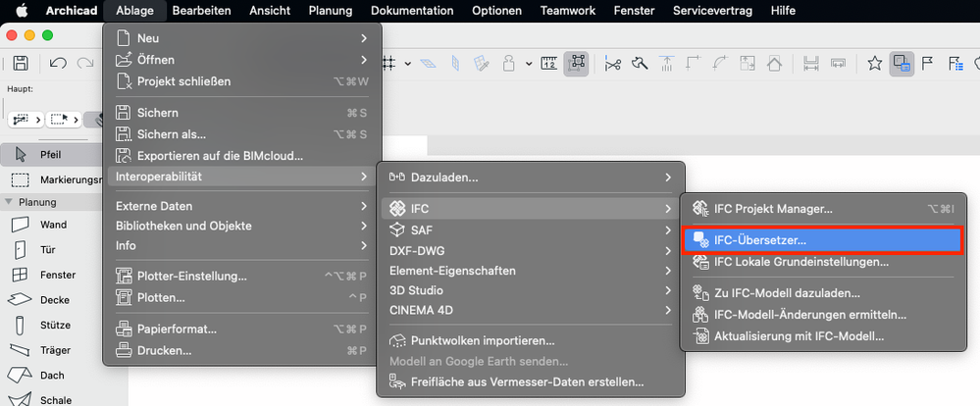Open the Apple menu
Viewport: 980px width, 406px height.
(20, 11)
